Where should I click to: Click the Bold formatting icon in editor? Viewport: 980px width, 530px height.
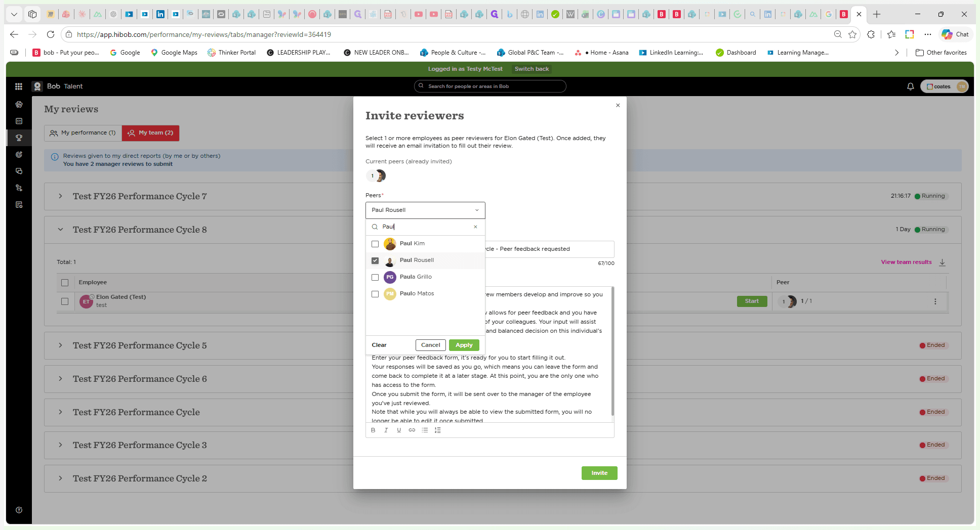pos(373,430)
